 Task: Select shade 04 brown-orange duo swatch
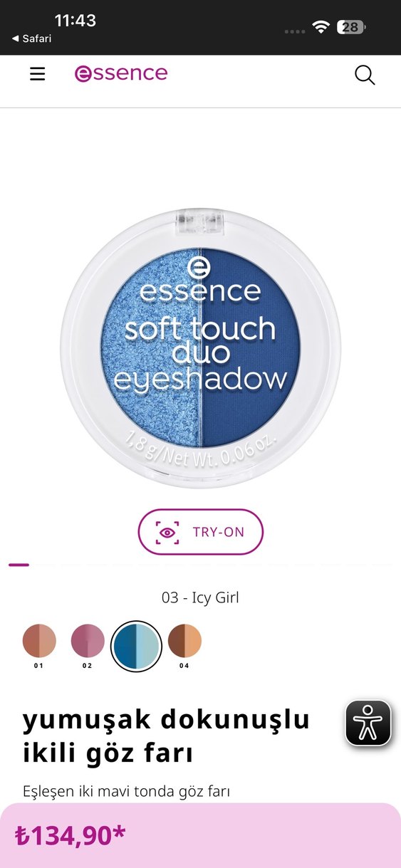184,640
